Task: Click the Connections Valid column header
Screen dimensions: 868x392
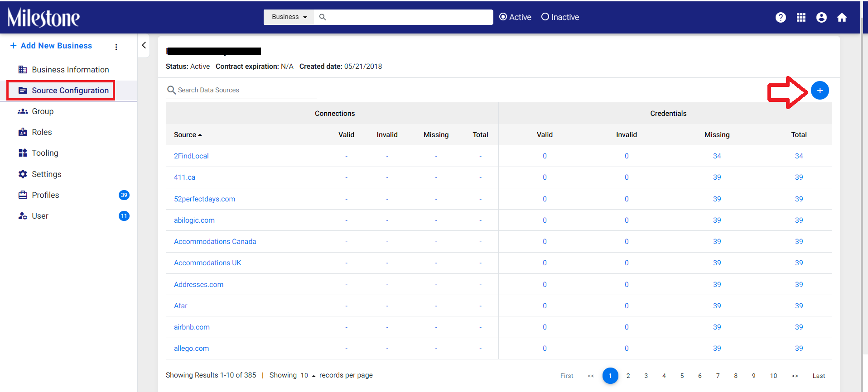Action: pyautogui.click(x=346, y=135)
